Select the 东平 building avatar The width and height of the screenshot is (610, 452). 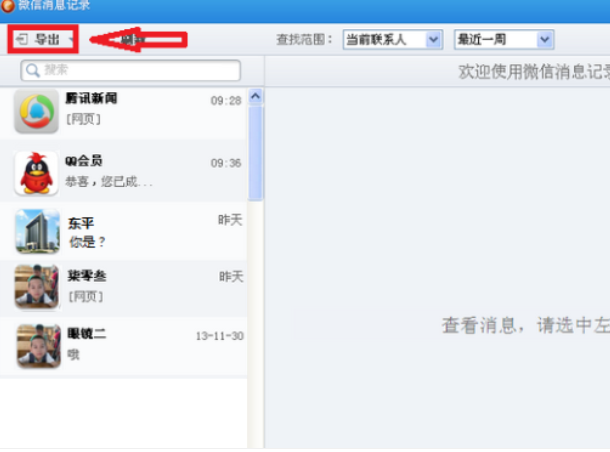tap(38, 231)
